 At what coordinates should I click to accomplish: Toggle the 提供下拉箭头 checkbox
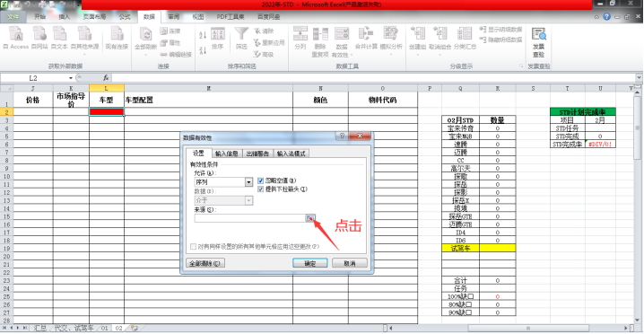click(260, 189)
